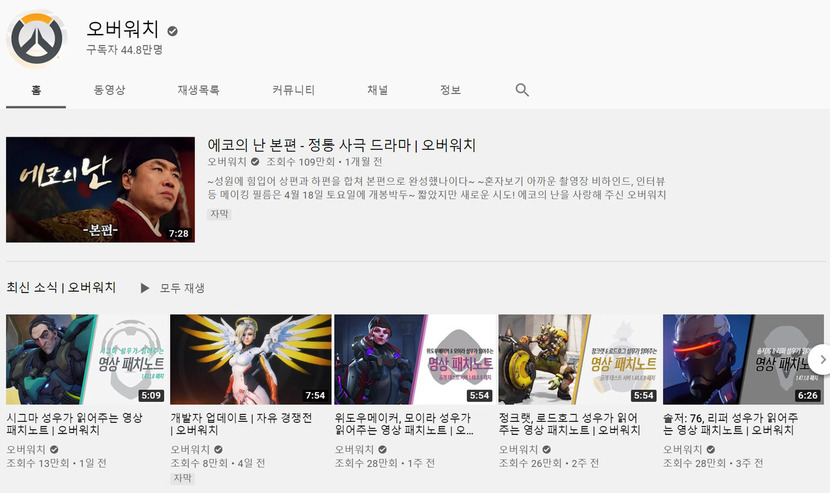Click text 조회수 26만회 · 2주 전
830x493 pixels.
pos(549,463)
